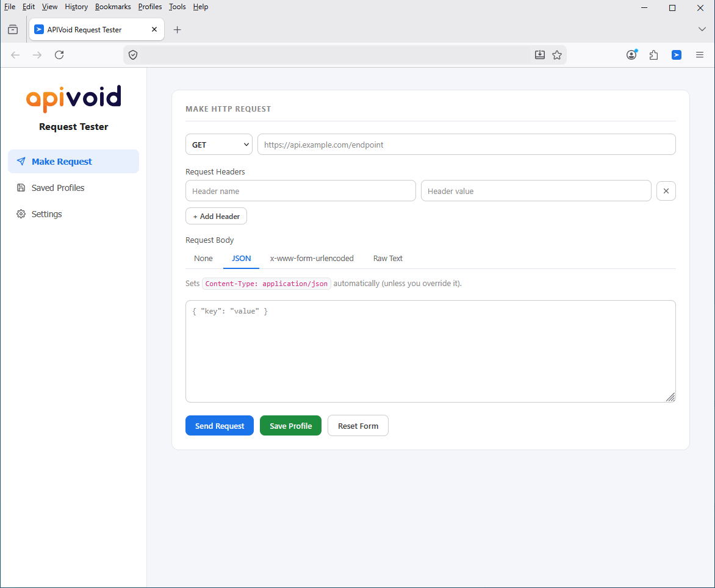
Task: Minimize the browser window
Action: tap(644, 8)
